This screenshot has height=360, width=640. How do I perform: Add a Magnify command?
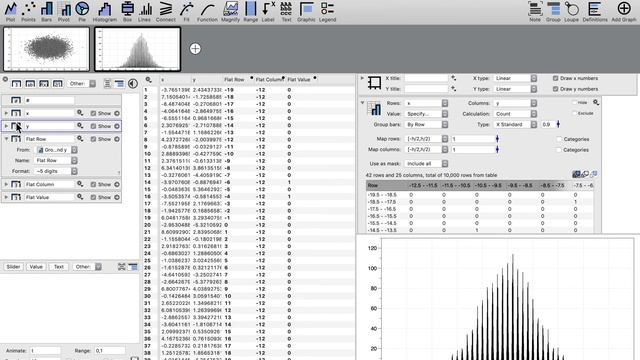[231, 11]
